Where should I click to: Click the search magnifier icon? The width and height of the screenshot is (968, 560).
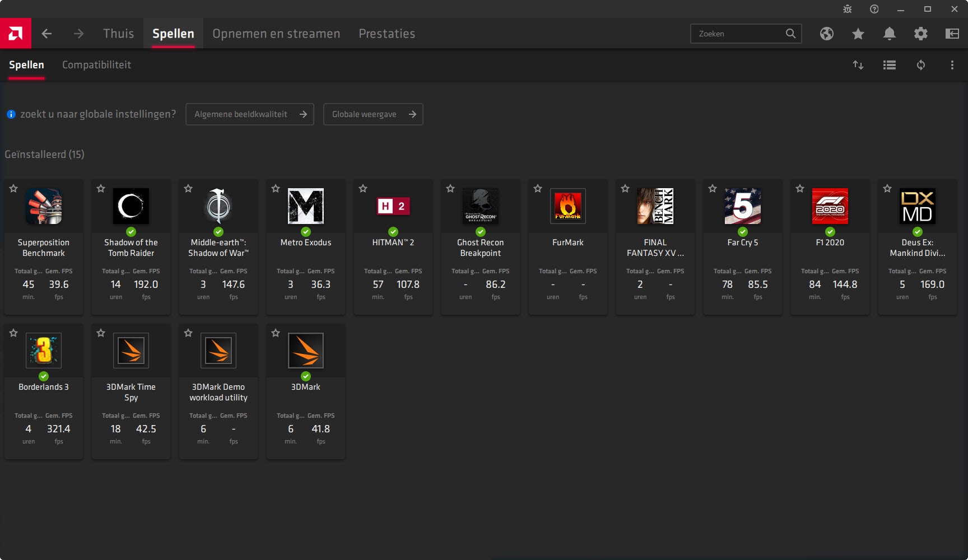click(x=790, y=34)
